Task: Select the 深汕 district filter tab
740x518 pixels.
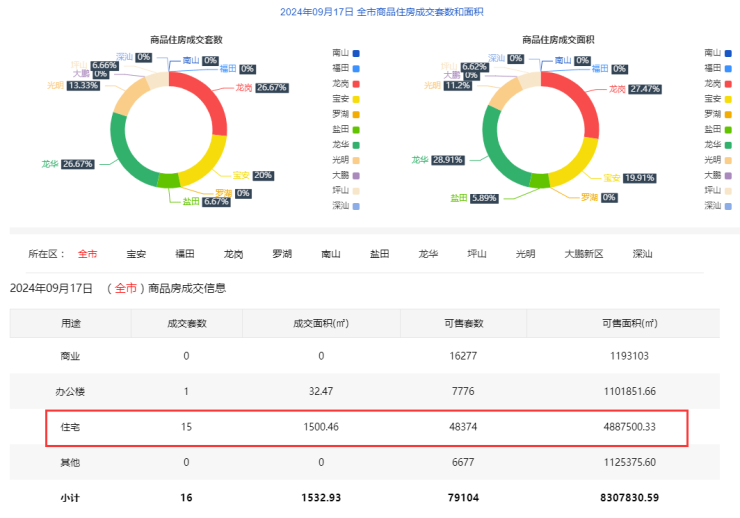Action: pos(643,254)
